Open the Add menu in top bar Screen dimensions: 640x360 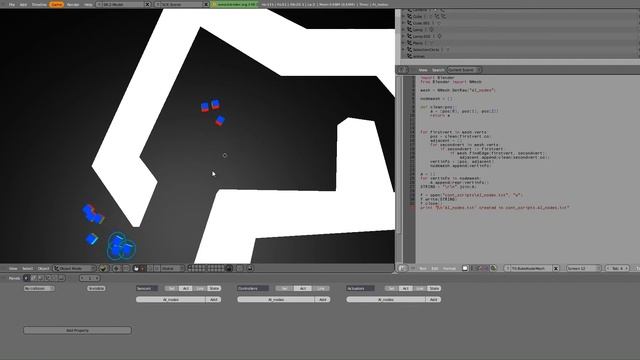(23, 4)
